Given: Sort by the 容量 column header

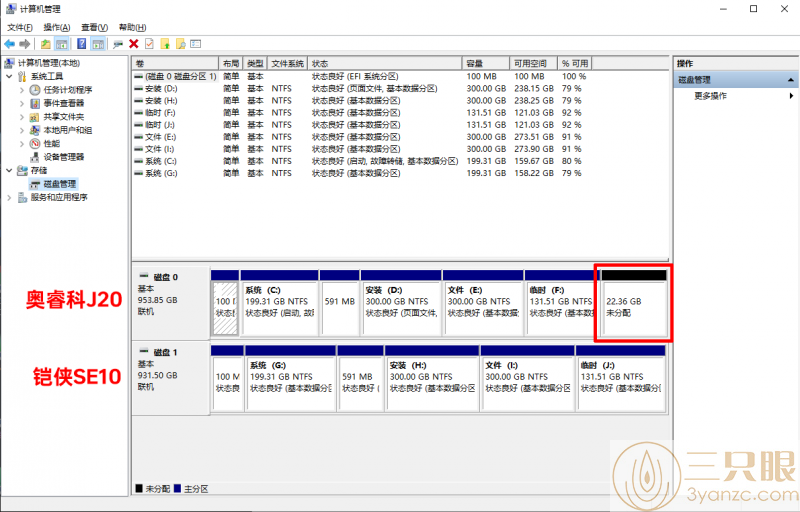Looking at the screenshot, I should pos(486,63).
